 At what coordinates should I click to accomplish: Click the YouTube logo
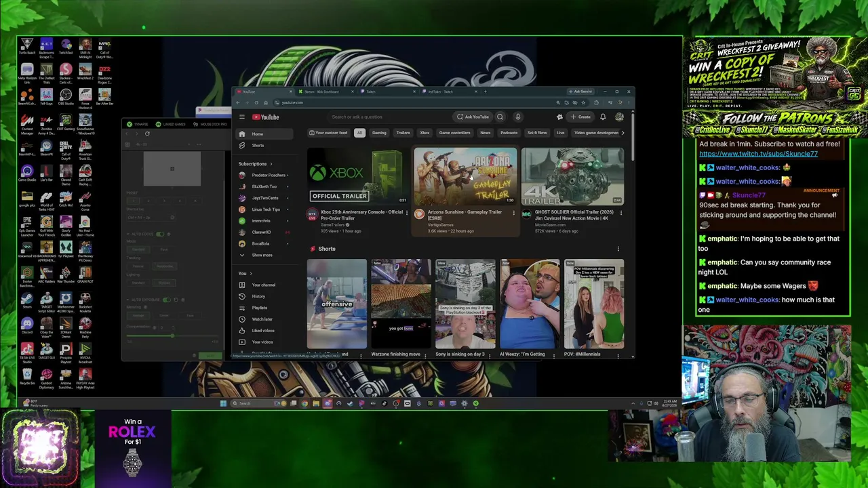[266, 117]
